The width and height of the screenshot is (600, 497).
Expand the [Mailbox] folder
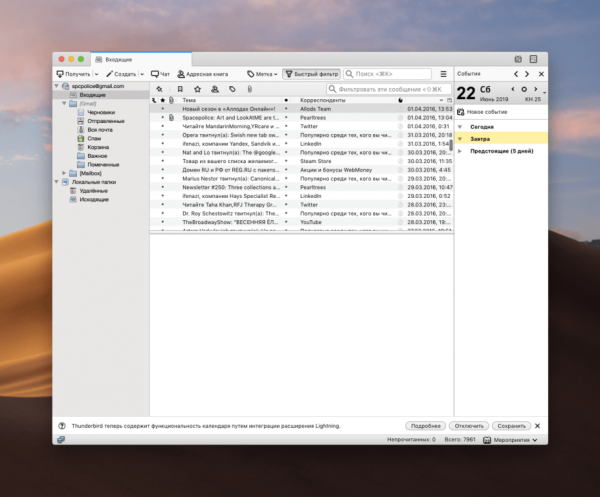coord(64,173)
